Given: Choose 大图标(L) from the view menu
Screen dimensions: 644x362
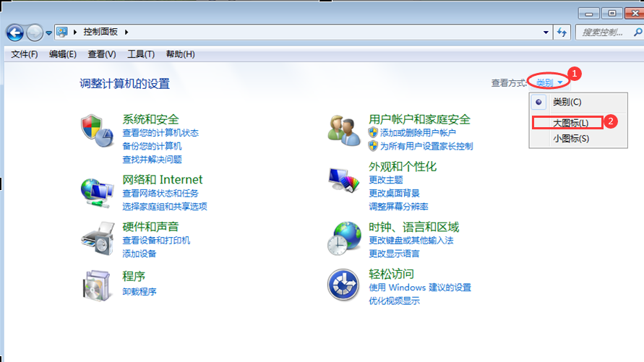Looking at the screenshot, I should tap(570, 123).
